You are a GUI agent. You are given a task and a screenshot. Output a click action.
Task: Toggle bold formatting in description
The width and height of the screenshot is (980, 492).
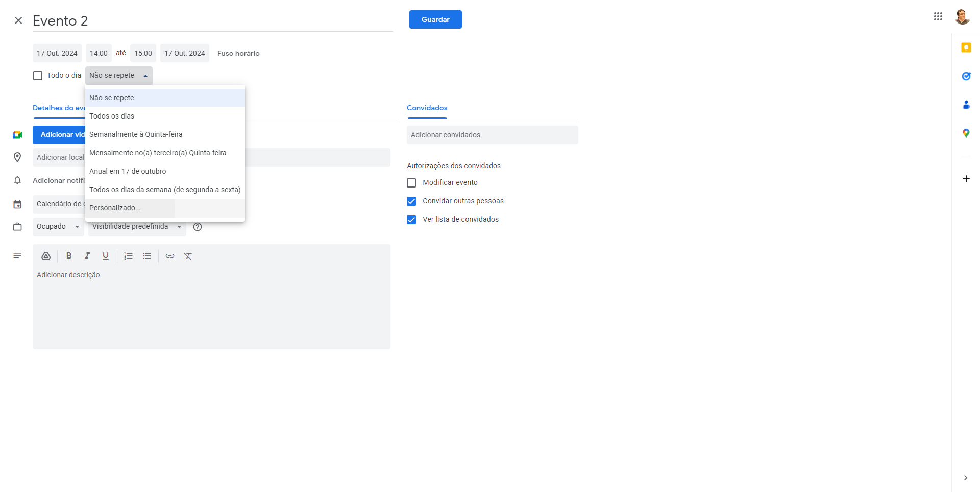click(69, 256)
